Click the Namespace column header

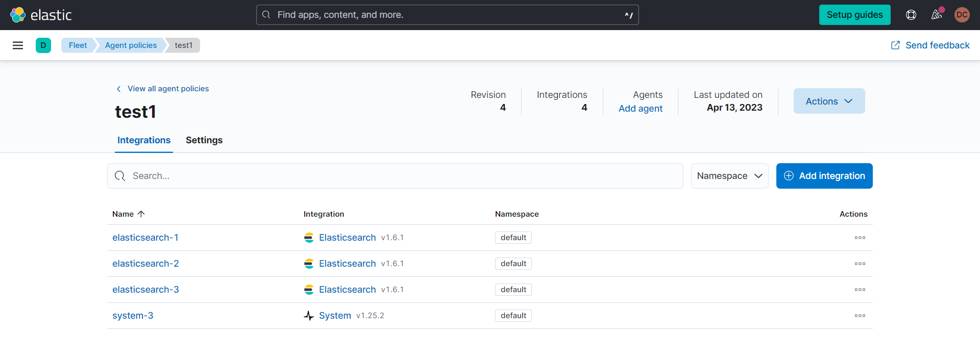pos(517,214)
